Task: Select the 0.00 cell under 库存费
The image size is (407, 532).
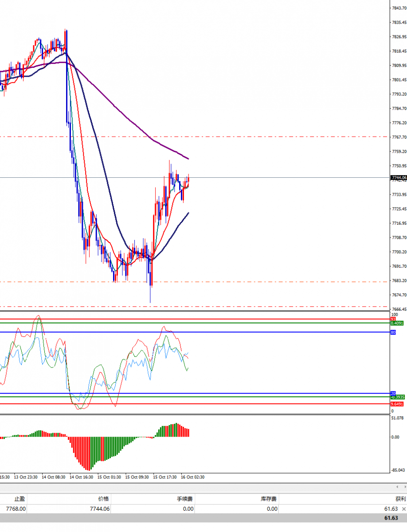Action: tap(272, 509)
